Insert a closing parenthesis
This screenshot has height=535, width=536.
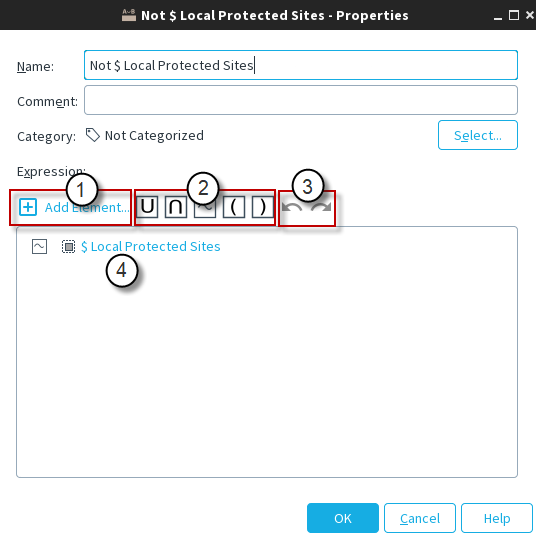point(263,207)
